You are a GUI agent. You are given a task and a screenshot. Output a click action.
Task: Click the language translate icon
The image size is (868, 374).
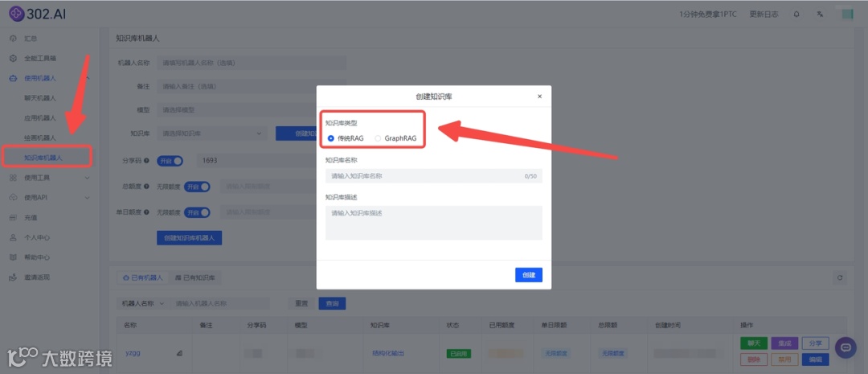pos(821,14)
